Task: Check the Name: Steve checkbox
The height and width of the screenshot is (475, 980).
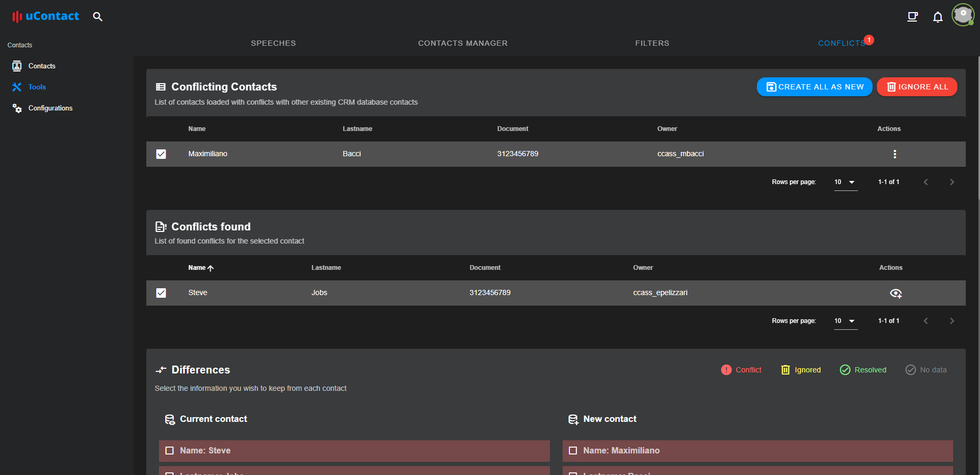Action: [169, 451]
